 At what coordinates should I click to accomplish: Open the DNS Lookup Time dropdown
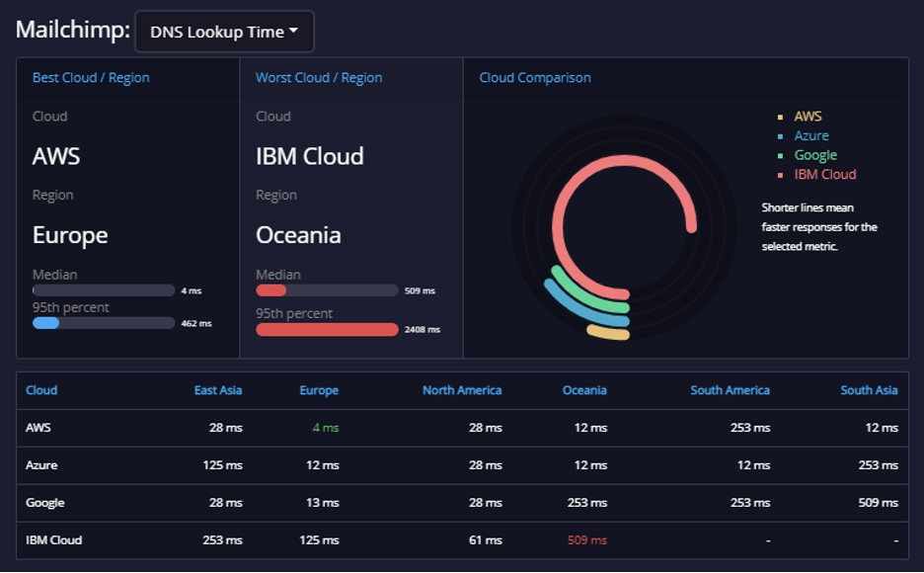[x=224, y=32]
